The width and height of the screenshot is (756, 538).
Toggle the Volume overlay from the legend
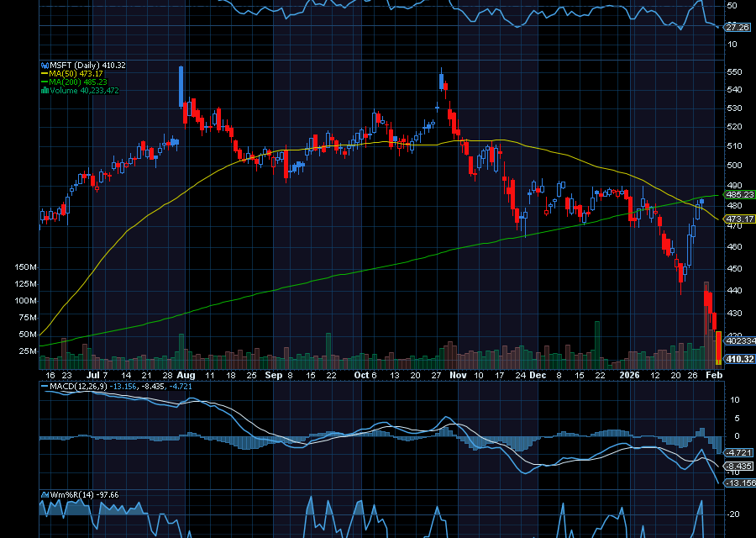(x=84, y=90)
